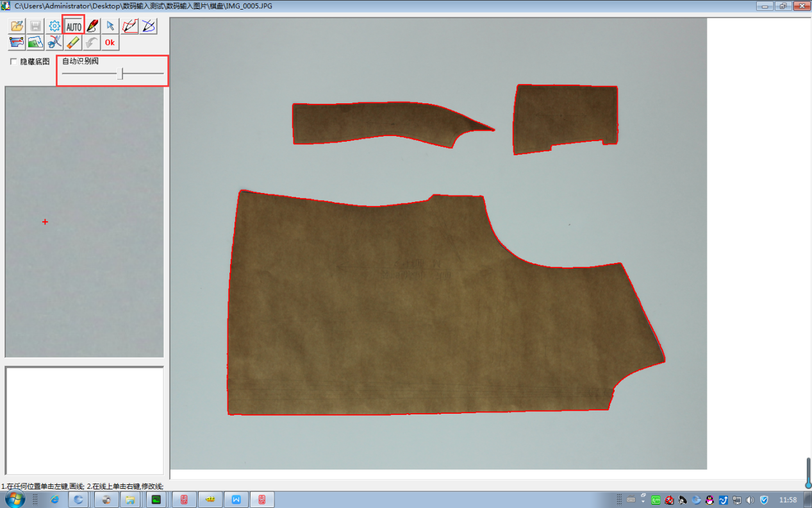Click the scissors cut tool

(54, 42)
